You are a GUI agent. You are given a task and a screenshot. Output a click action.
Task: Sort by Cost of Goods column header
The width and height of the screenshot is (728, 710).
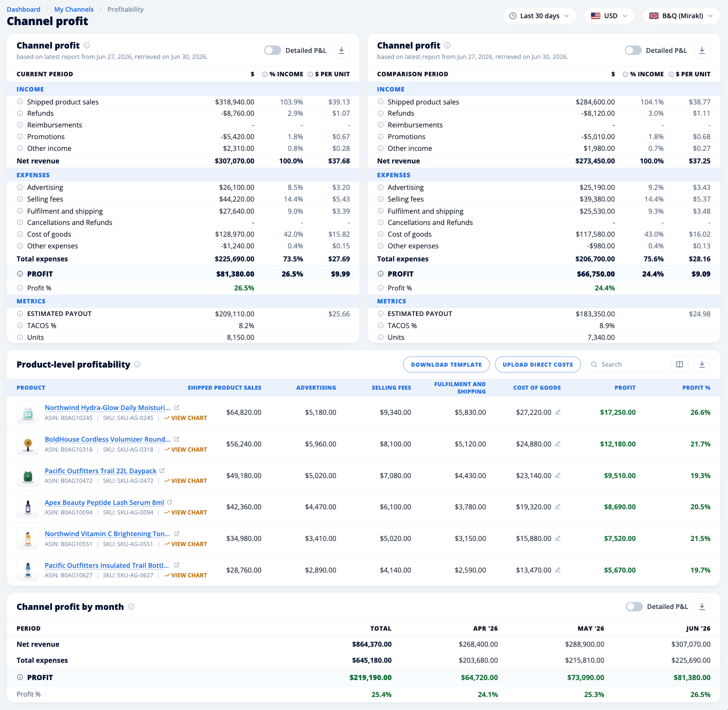pos(537,388)
